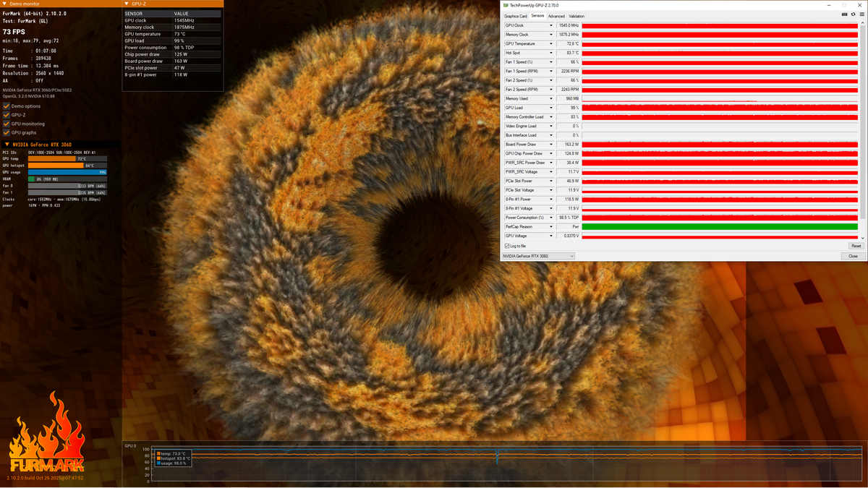Open the Memory Controller Load dropdown

click(551, 117)
